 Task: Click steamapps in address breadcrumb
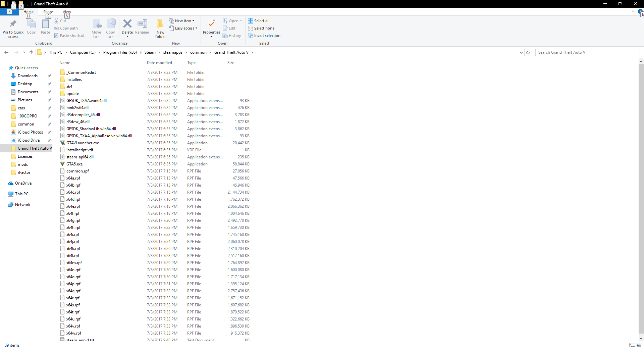173,52
